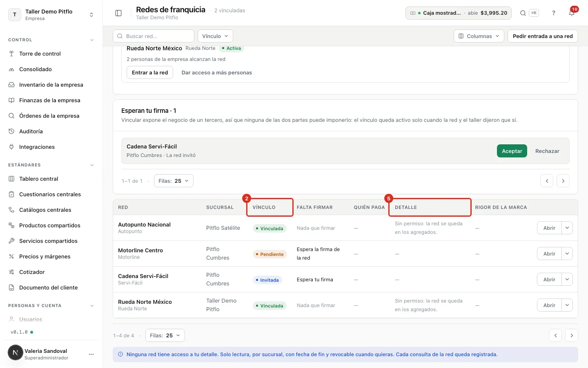Click the Cuestionarios centrales clipboard icon
This screenshot has width=588, height=368.
[11, 194]
